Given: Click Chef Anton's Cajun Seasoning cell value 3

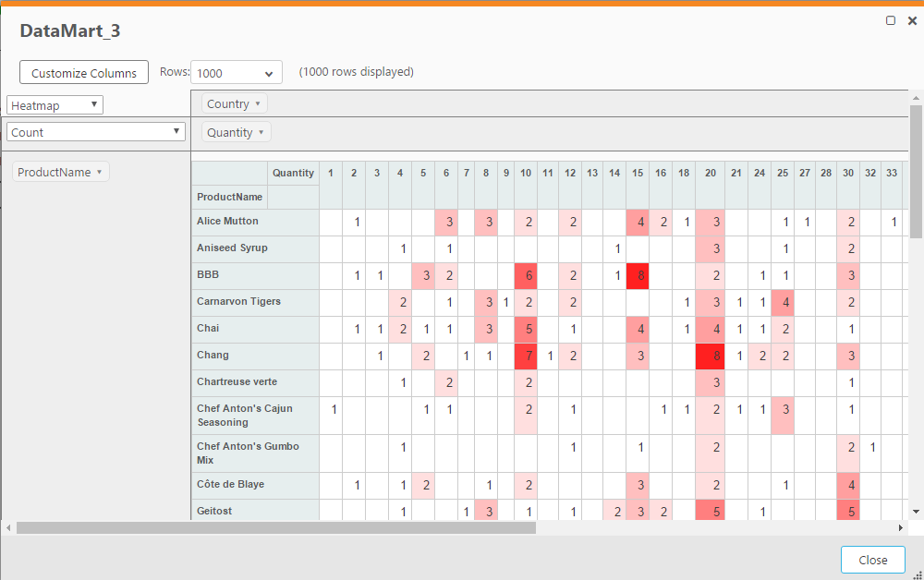Looking at the screenshot, I should (x=783, y=416).
